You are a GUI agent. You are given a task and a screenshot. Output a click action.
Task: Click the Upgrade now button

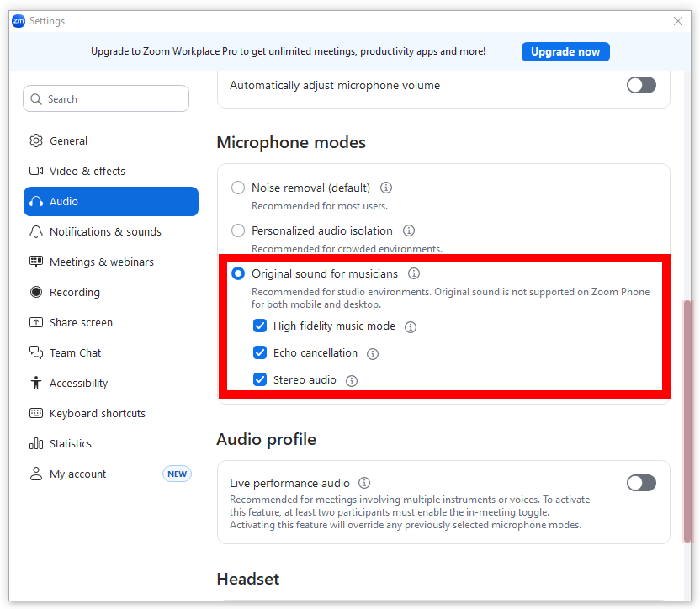coord(565,51)
